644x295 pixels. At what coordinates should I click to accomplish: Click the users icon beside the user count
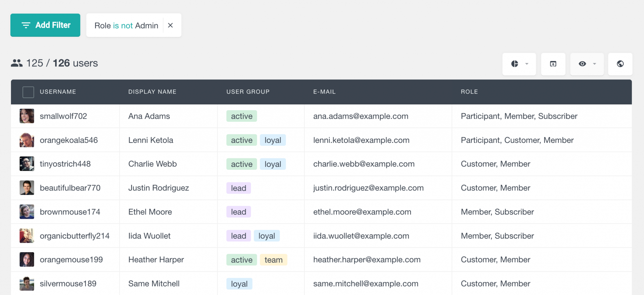tap(17, 63)
